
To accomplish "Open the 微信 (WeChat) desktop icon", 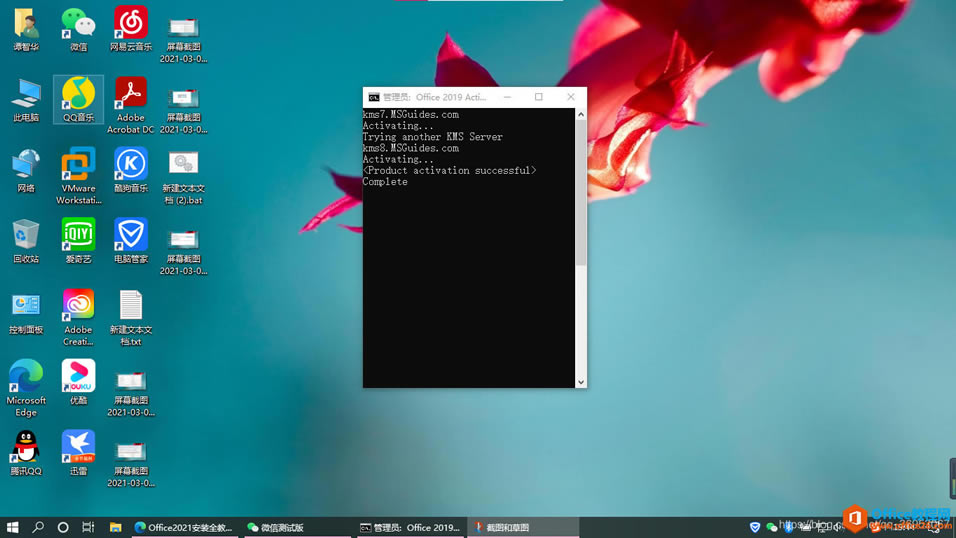I will point(78,29).
